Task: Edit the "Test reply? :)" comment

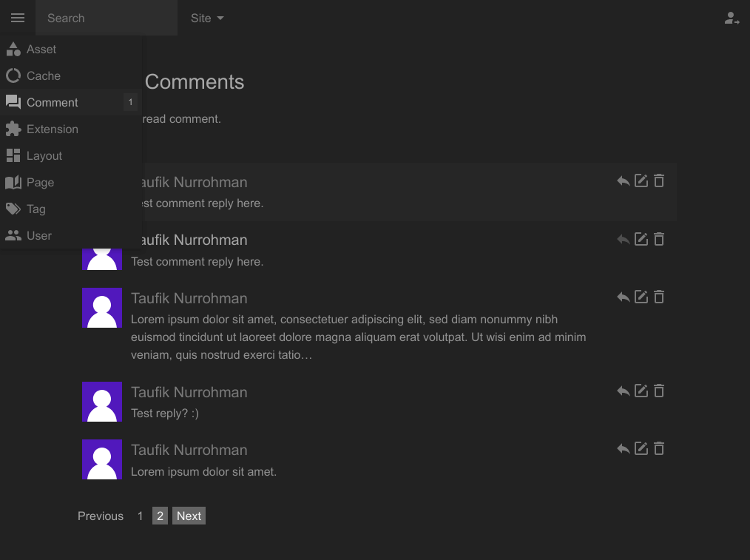Action: click(641, 391)
